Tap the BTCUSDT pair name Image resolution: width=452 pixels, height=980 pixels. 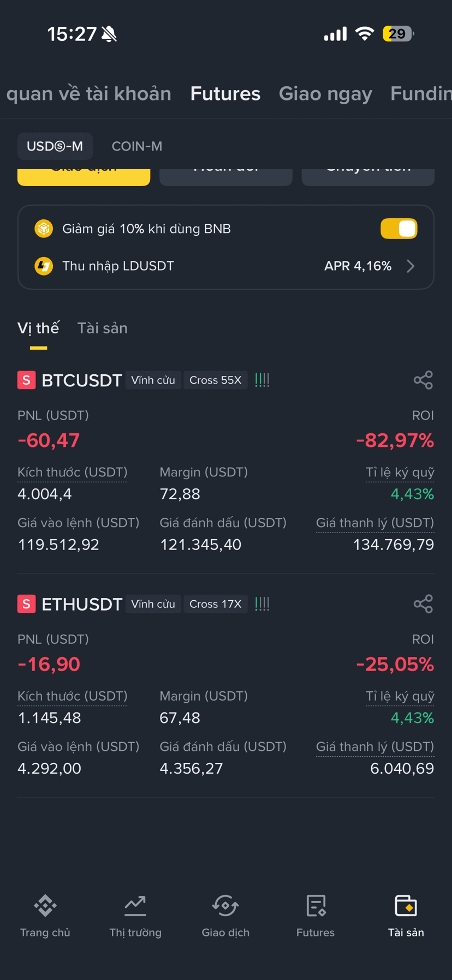click(x=82, y=380)
